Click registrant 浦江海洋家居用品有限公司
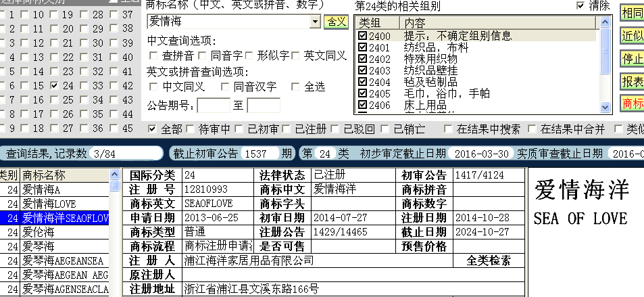 tap(249, 260)
